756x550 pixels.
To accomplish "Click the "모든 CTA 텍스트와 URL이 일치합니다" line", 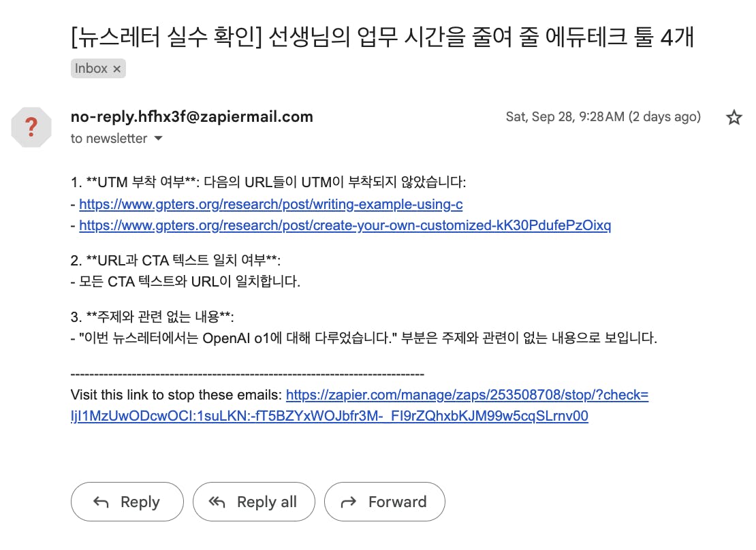I will click(x=185, y=281).
